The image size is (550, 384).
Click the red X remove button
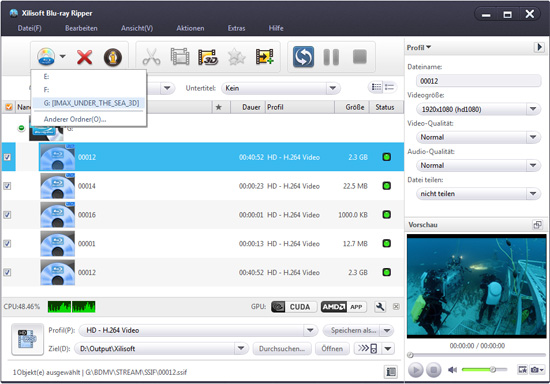click(85, 57)
